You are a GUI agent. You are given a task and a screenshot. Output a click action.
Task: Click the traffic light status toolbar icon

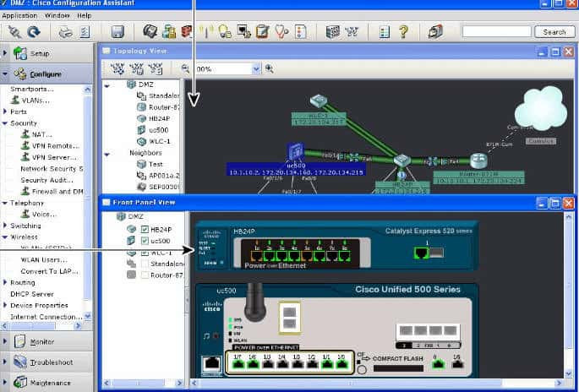301,32
